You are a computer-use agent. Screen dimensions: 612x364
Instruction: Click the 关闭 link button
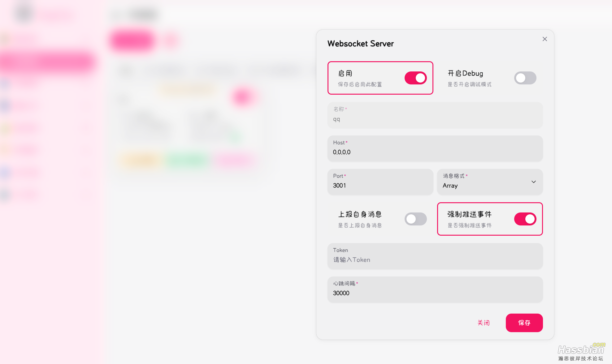[484, 323]
